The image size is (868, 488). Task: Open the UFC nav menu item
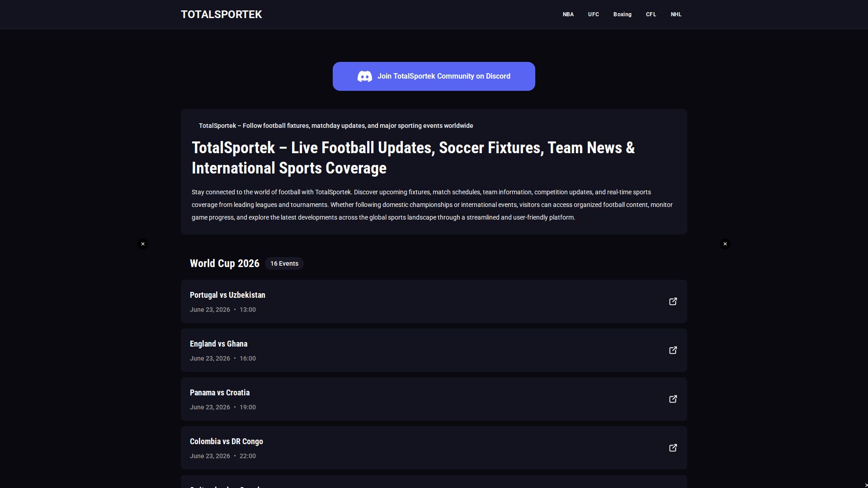coord(594,14)
